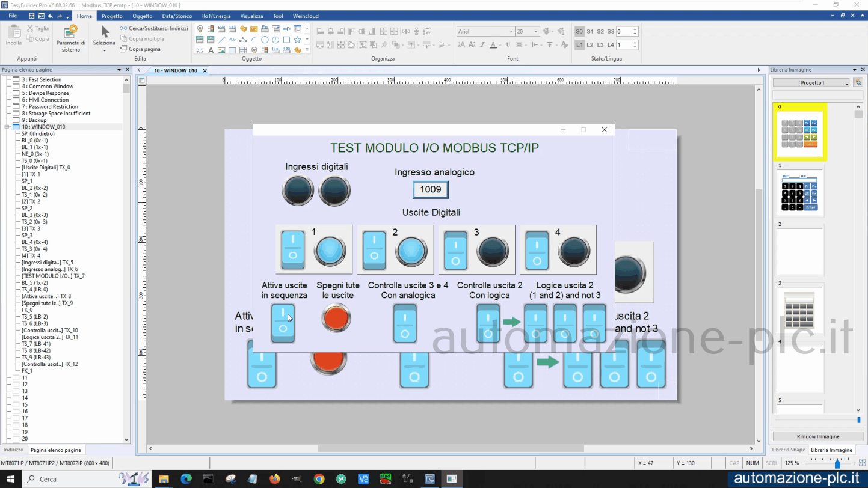This screenshot has width=868, height=488.
Task: Switch to the IIoT/Energia ribbon tab
Action: coord(217,16)
